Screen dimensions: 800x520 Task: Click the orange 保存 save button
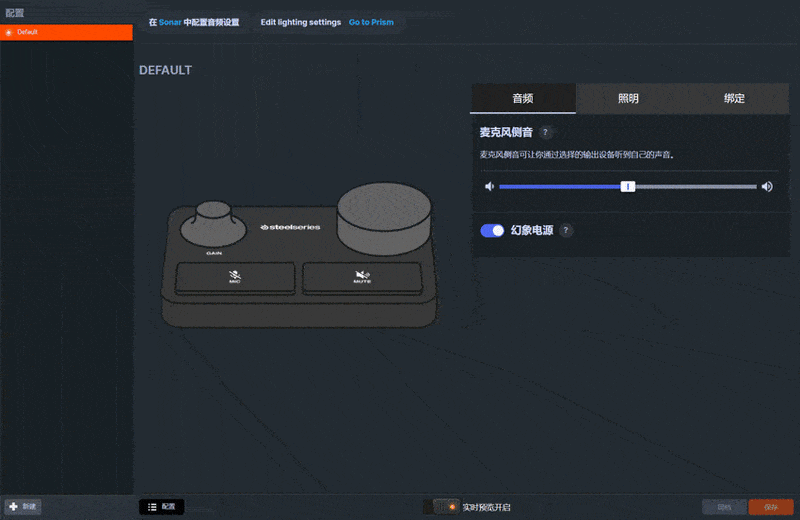click(x=771, y=507)
